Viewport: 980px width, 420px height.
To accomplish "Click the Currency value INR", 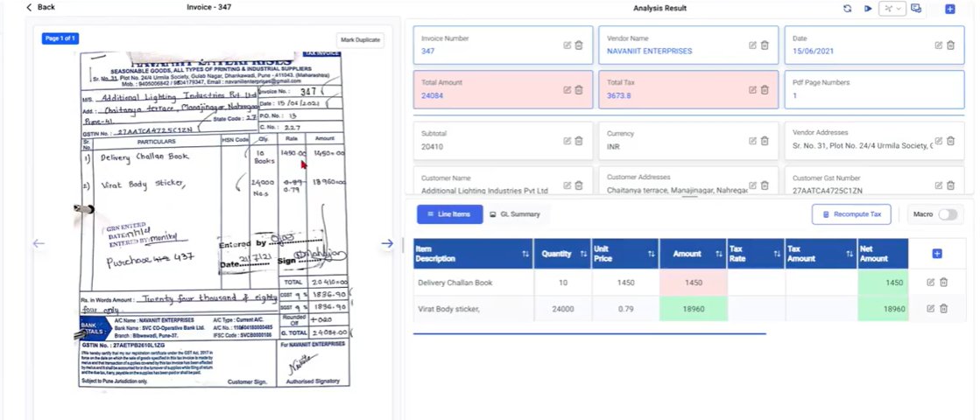I will pyautogui.click(x=613, y=147).
